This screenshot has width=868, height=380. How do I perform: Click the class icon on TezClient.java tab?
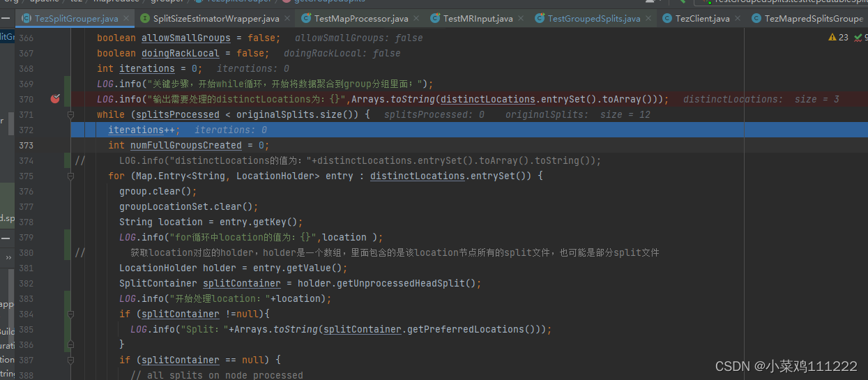tap(667, 19)
